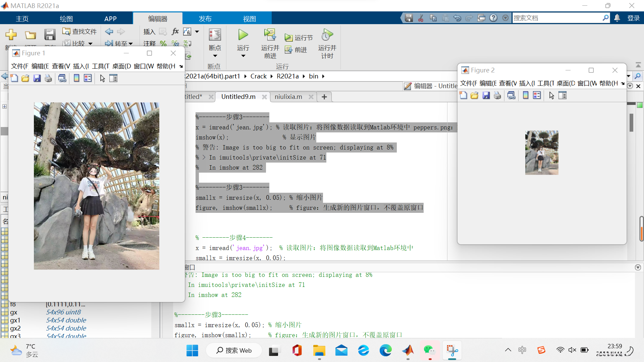Click the percent comment (注释) icon

point(163,43)
